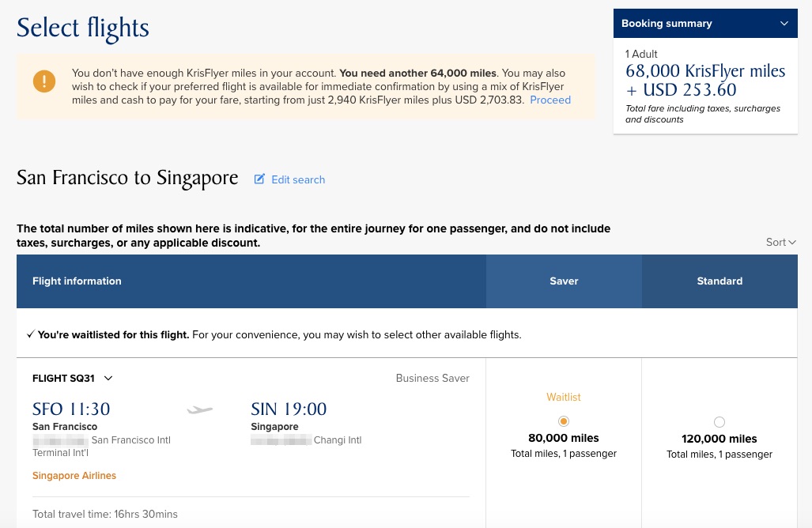The height and width of the screenshot is (528, 812).
Task: Click the airplane icon between SFO and SIN
Action: coord(200,410)
